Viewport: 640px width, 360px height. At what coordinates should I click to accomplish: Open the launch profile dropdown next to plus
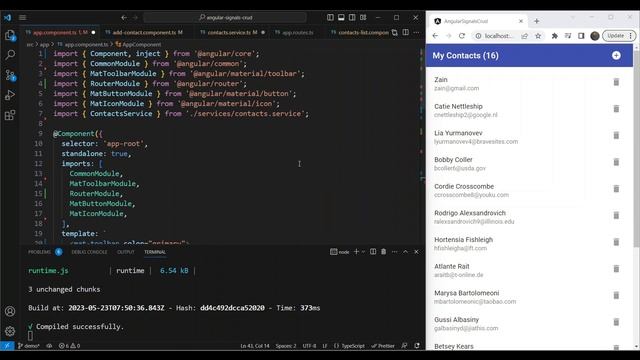pos(363,252)
